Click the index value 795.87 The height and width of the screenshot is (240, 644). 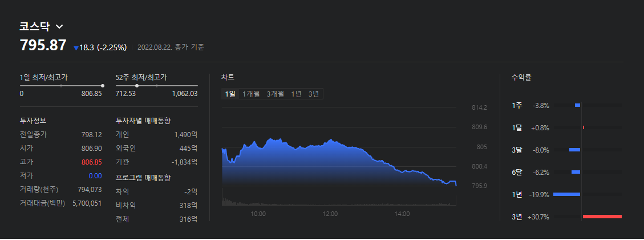click(43, 45)
